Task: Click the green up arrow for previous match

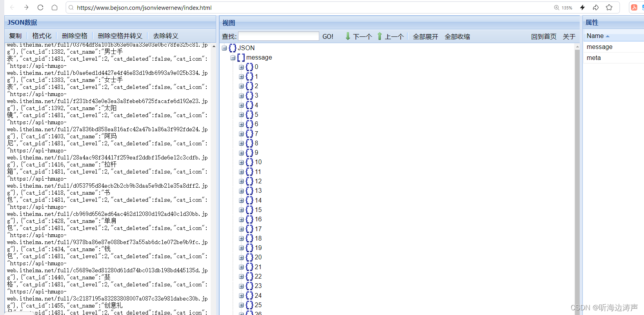Action: (x=380, y=36)
